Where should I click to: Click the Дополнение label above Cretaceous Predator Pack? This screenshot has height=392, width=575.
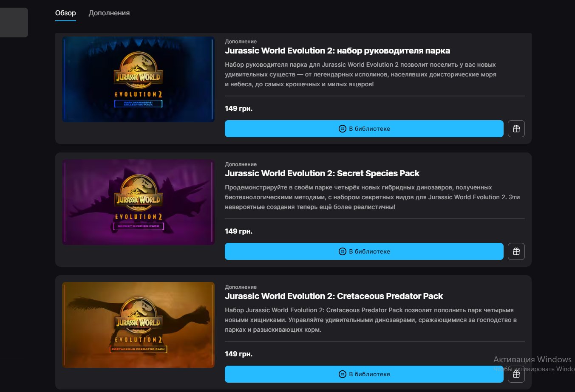pos(241,287)
